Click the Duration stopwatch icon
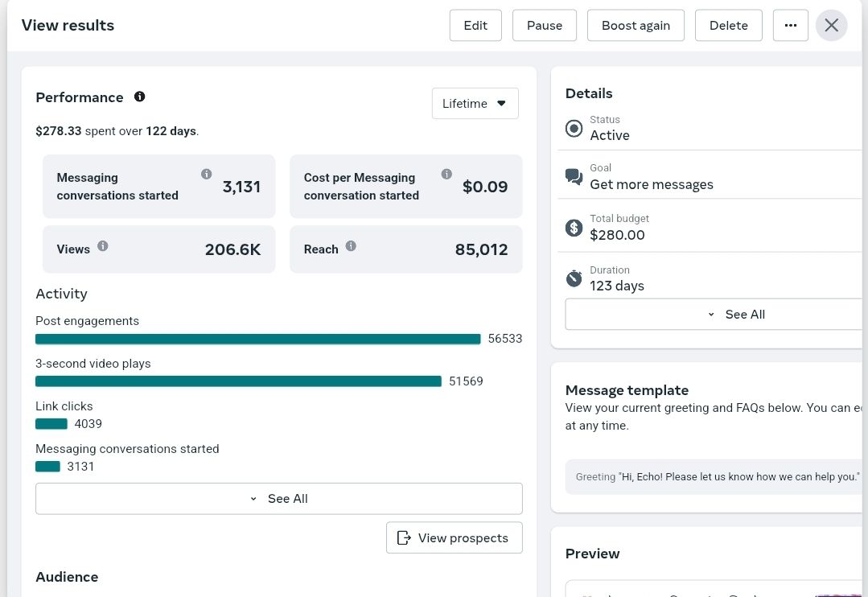The image size is (868, 597). pos(574,278)
